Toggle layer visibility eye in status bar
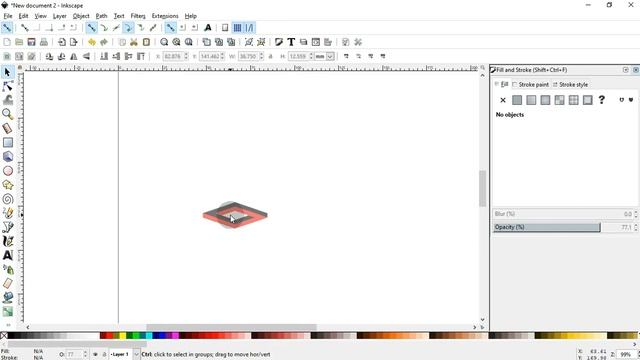 pos(95,354)
